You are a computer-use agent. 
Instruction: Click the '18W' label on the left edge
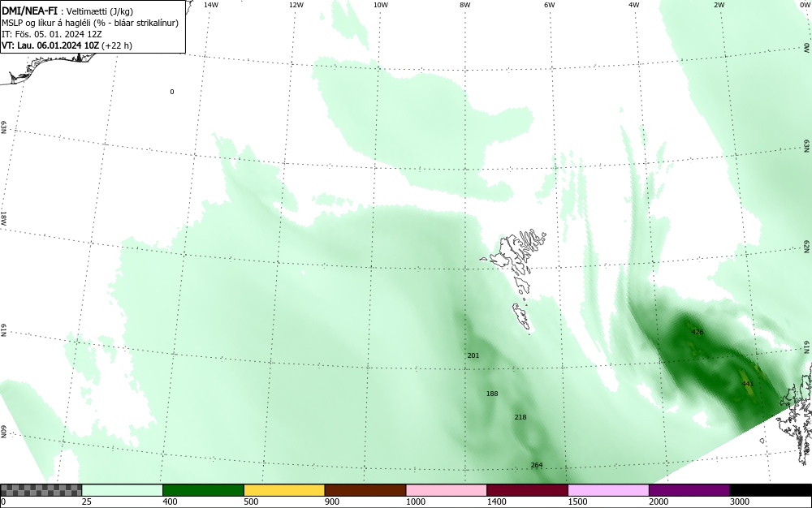3,218
